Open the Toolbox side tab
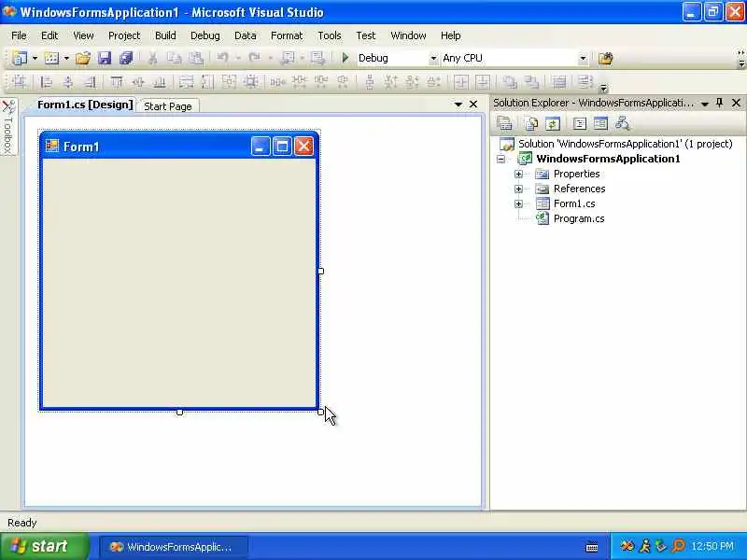This screenshot has width=747, height=560. coord(8,126)
